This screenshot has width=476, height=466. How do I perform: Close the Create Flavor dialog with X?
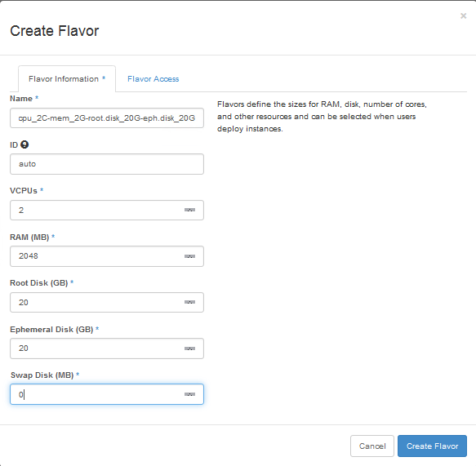click(463, 16)
